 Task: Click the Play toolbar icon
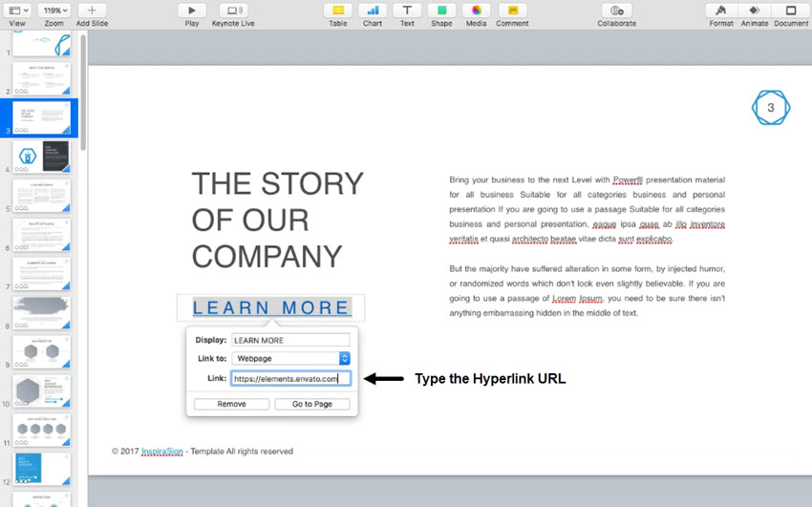pos(192,10)
